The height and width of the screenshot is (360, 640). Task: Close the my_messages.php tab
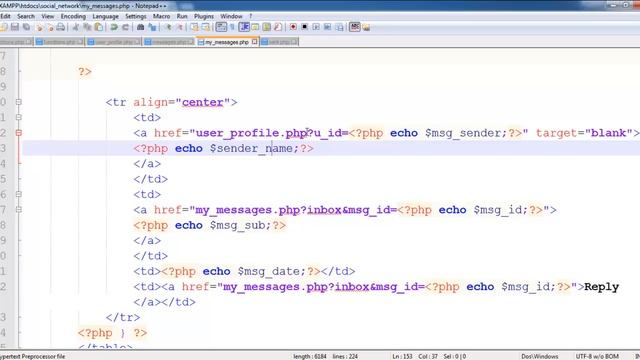point(255,42)
